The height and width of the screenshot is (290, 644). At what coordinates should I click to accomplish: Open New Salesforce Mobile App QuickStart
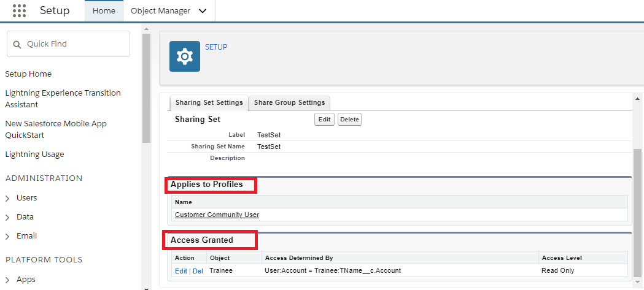click(x=56, y=129)
